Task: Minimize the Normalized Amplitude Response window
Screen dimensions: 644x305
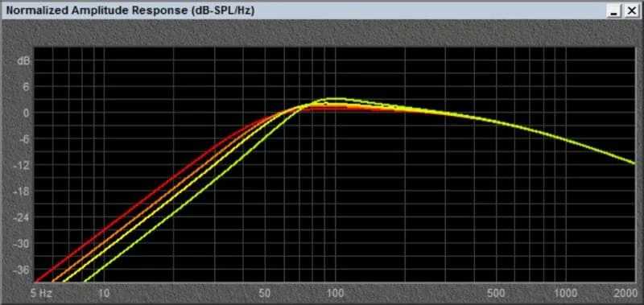Action: point(614,11)
